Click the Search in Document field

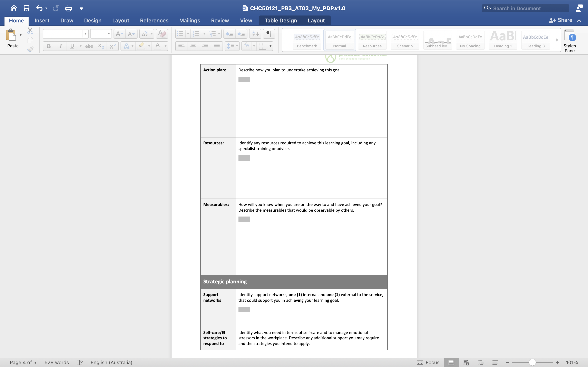(x=525, y=8)
